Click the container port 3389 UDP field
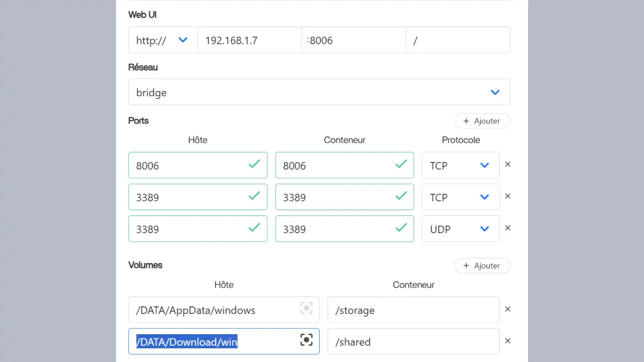Viewport: 644px width, 362px height. (x=336, y=229)
